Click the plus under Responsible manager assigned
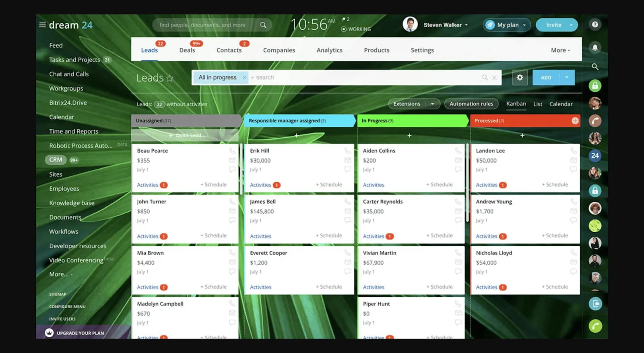Image resolution: width=644 pixels, height=353 pixels. (x=296, y=136)
